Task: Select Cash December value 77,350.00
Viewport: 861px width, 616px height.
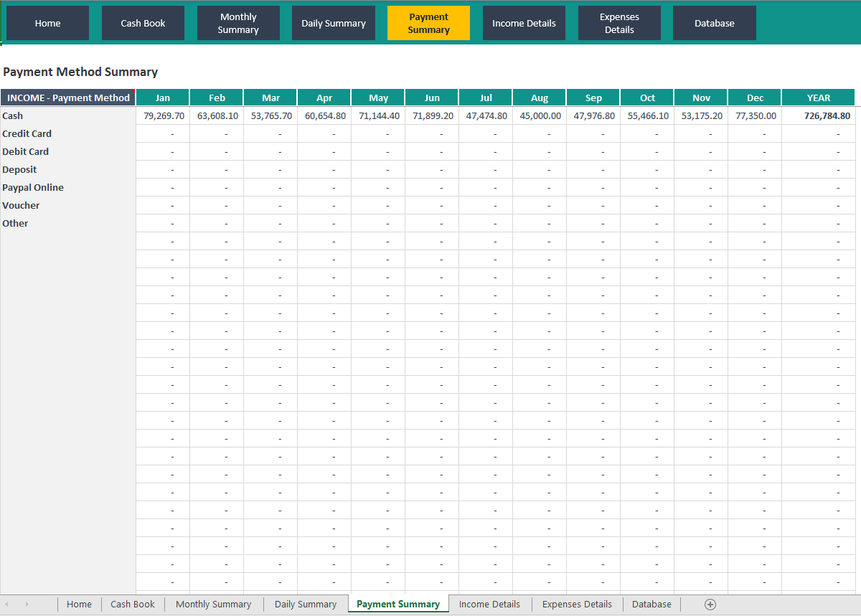Action: point(755,115)
